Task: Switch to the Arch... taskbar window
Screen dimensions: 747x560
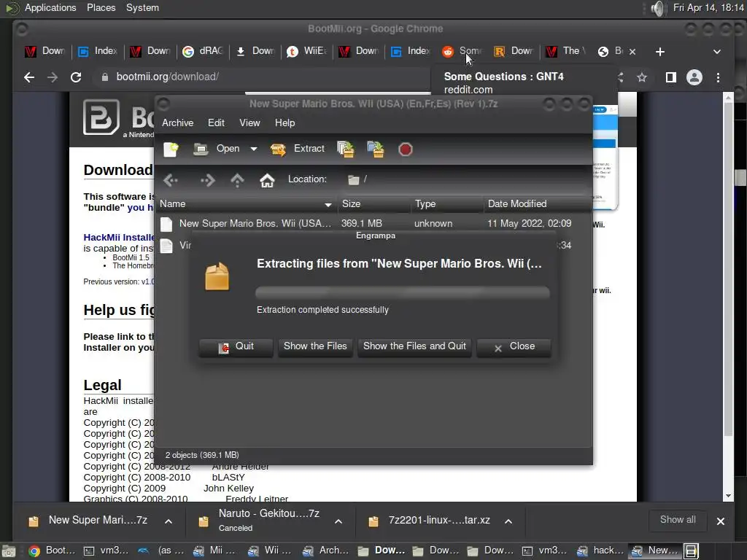Action: [326, 551]
